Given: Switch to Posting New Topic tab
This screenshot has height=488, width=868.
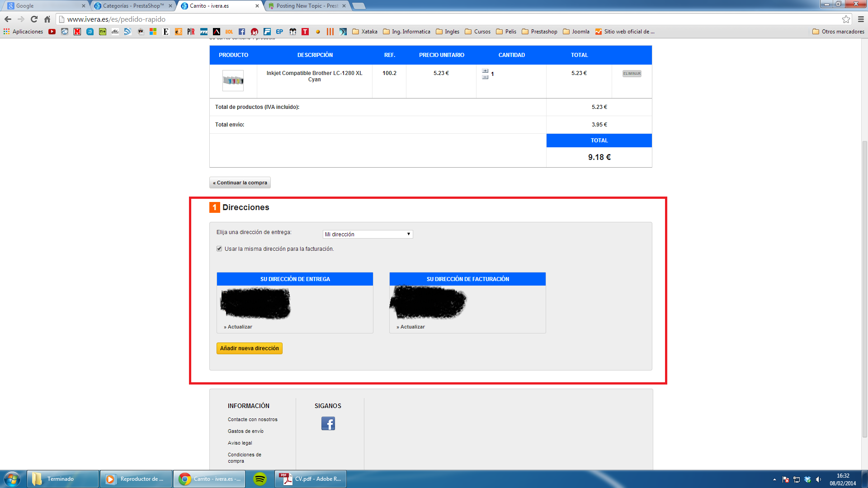Looking at the screenshot, I should coord(307,6).
